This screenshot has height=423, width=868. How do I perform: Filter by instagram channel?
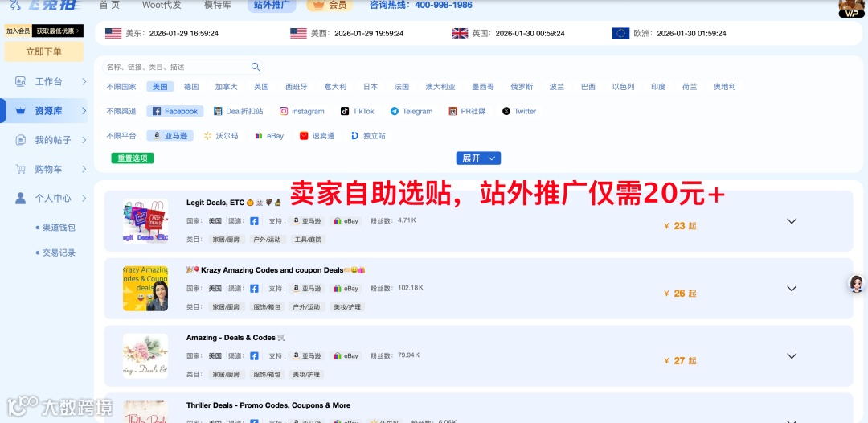click(x=301, y=111)
